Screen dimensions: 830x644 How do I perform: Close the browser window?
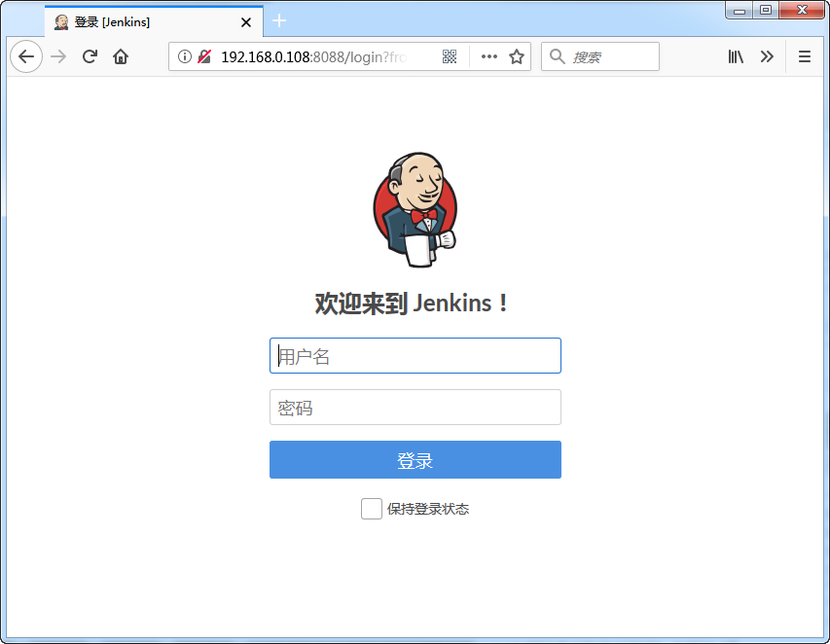[x=802, y=10]
